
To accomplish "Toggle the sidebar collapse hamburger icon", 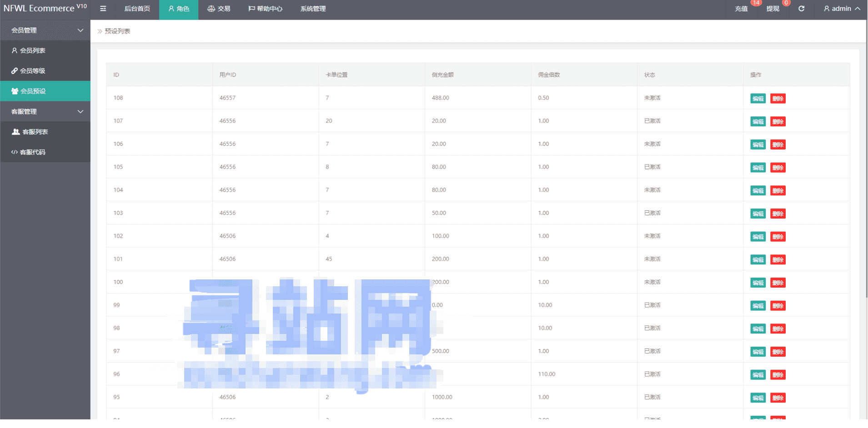I will point(103,9).
